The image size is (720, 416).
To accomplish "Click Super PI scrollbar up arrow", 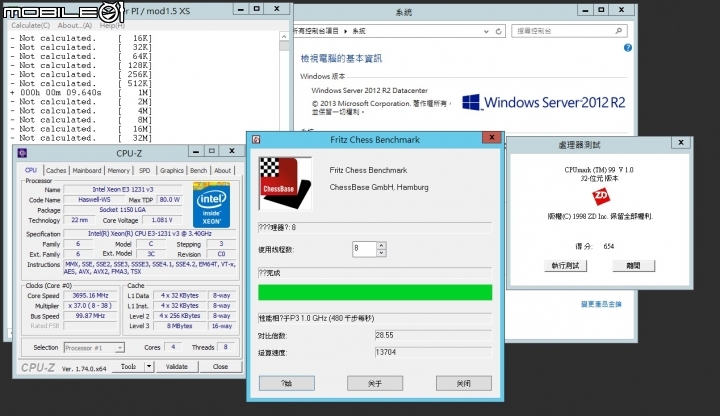I will 284,37.
